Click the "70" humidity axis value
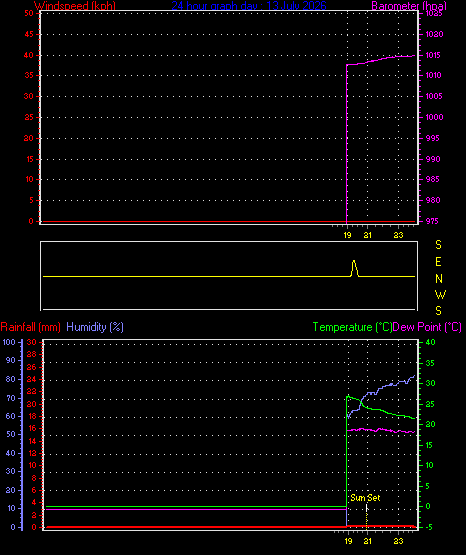 point(11,398)
